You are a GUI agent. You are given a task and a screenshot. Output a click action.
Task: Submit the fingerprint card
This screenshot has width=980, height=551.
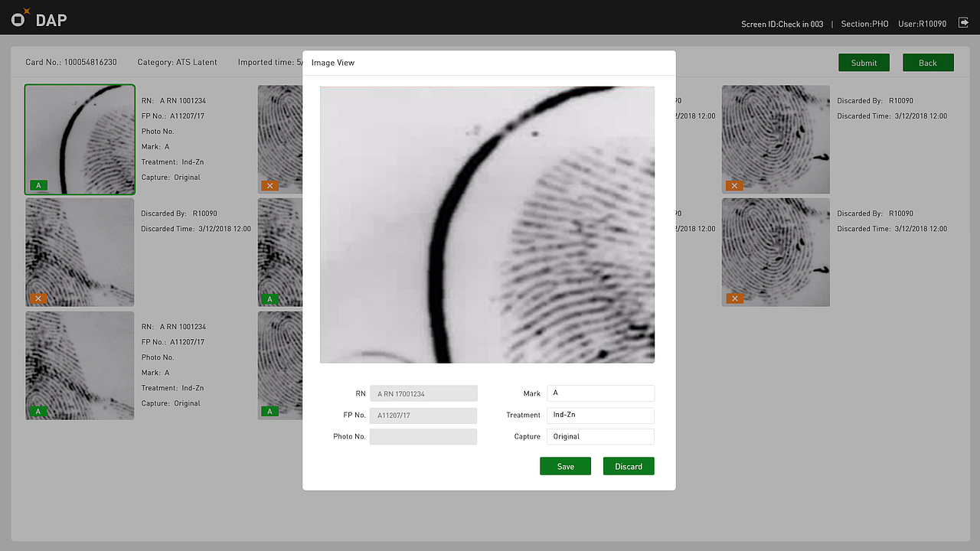tap(864, 63)
